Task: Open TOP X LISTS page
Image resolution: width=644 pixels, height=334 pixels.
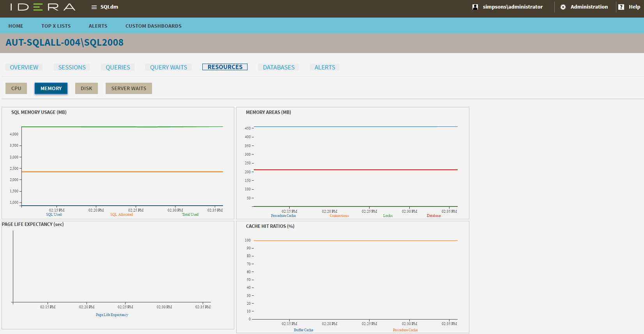Action: [x=56, y=26]
